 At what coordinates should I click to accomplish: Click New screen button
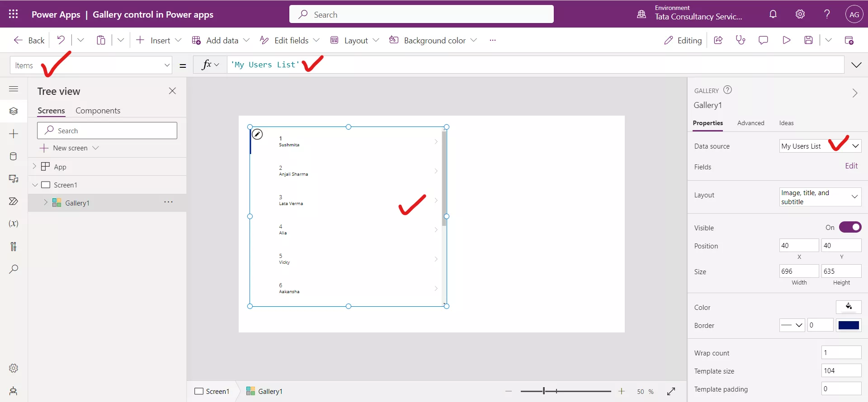(69, 148)
